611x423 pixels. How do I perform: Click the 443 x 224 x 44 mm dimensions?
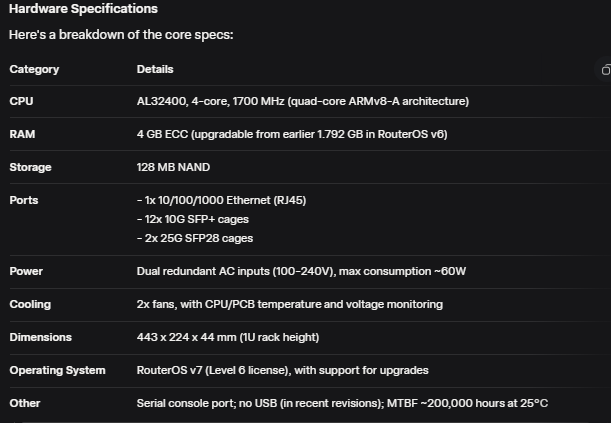[228, 337]
